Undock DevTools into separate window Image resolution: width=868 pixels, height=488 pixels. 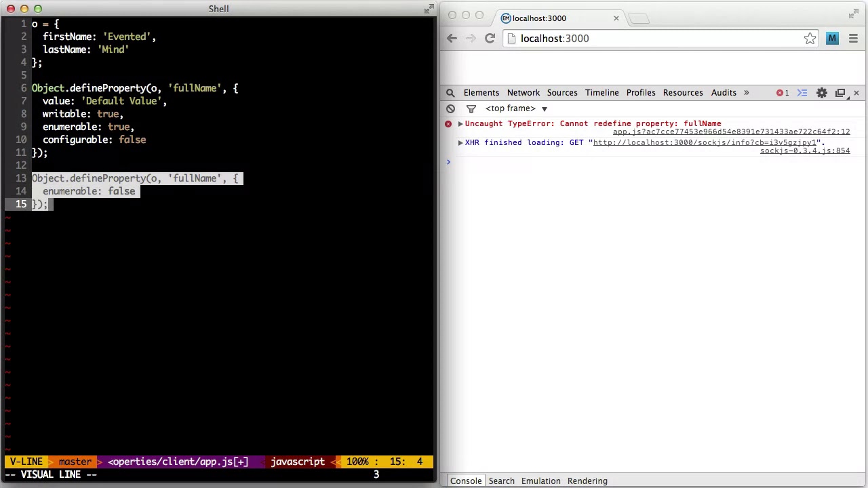840,93
